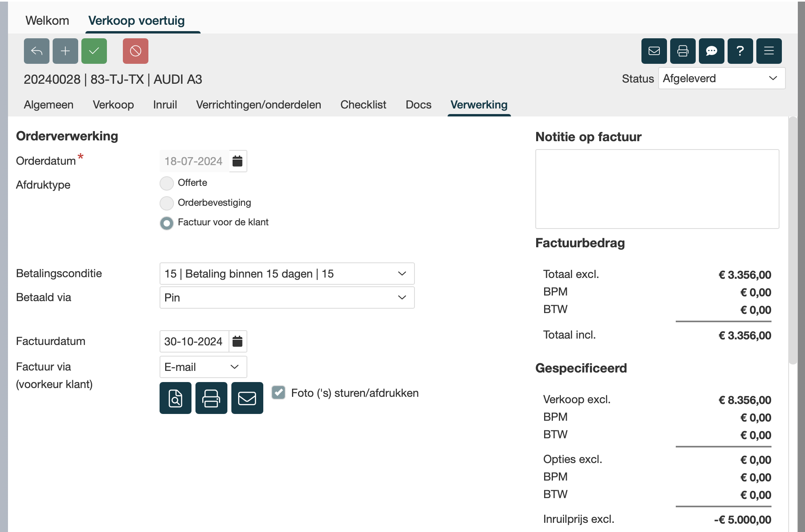Viewport: 805px width, 532px height.
Task: Preview invoice with document magnifier button
Action: point(176,398)
